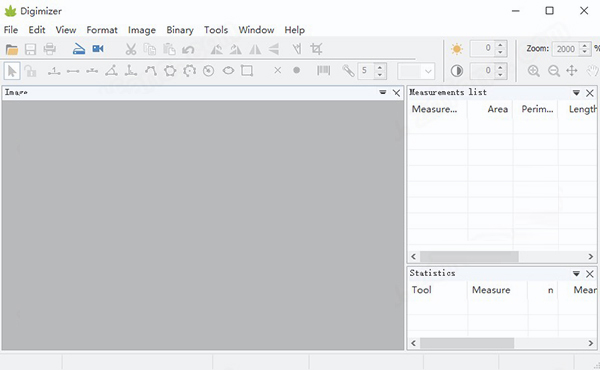Click the Rotate left icon
This screenshot has height=370, width=600.
pyautogui.click(x=217, y=49)
